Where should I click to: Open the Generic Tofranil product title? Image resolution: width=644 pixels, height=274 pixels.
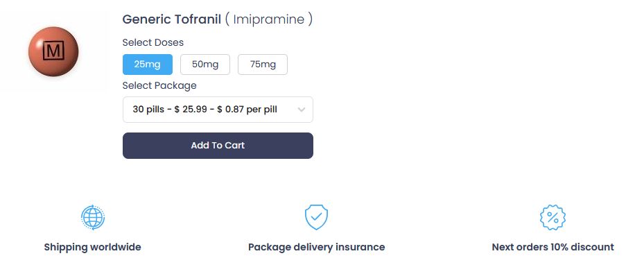point(172,19)
